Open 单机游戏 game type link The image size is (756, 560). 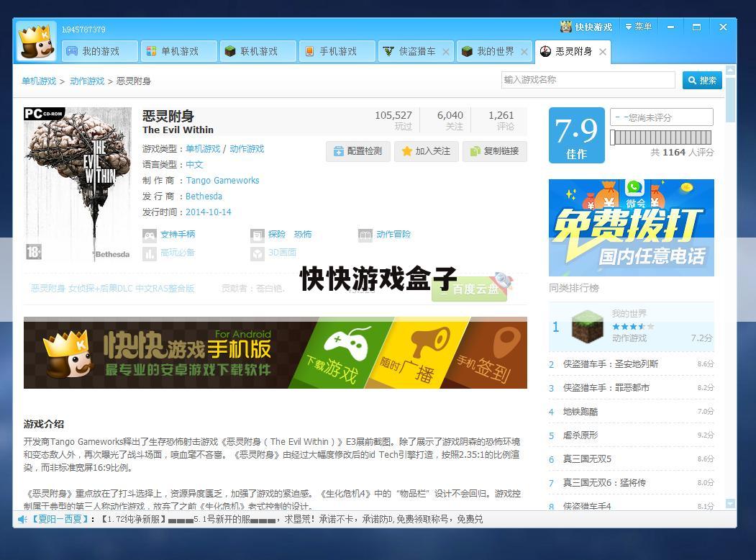coord(203,149)
